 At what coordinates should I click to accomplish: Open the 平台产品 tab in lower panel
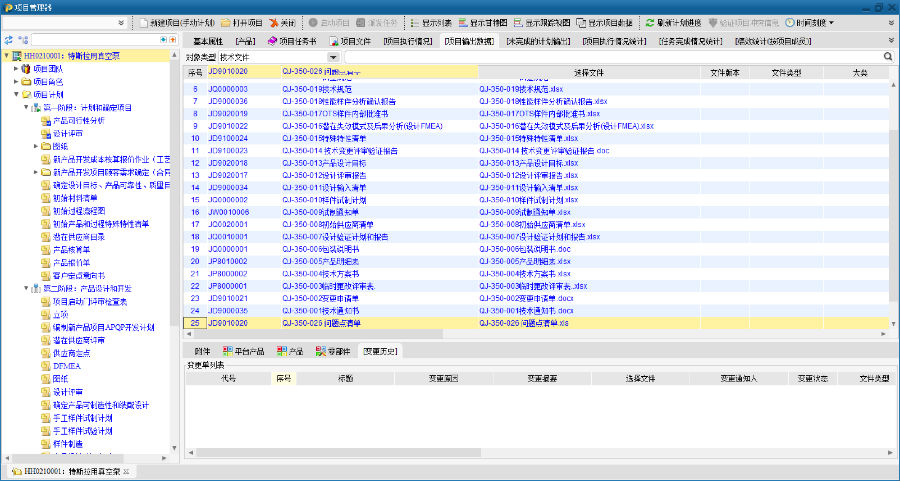244,351
